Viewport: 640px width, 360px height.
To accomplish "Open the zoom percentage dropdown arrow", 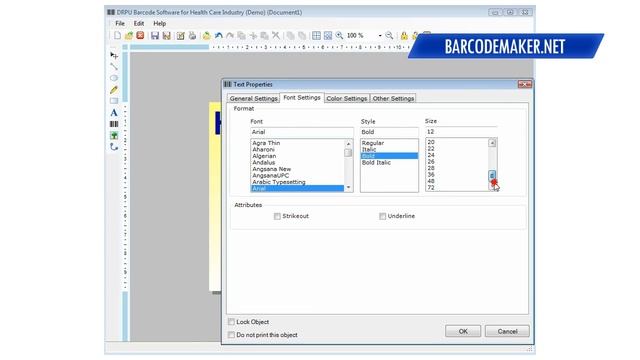I will click(380, 36).
